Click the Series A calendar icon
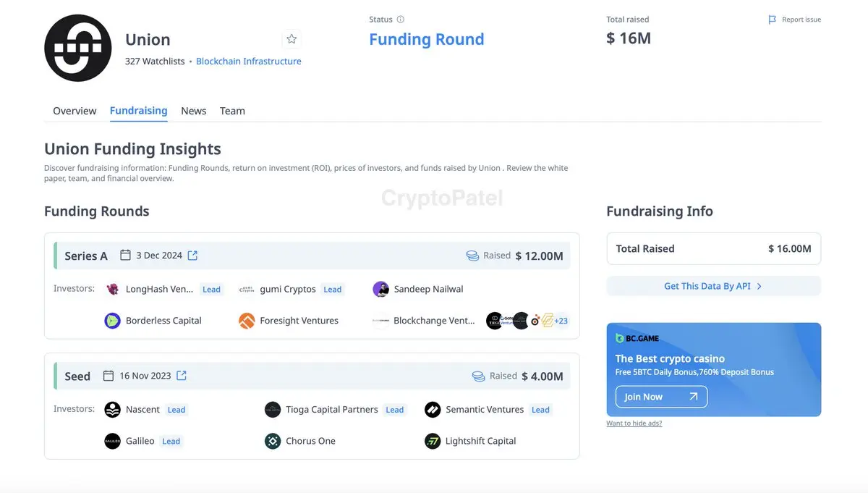868x493 pixels. tap(125, 256)
